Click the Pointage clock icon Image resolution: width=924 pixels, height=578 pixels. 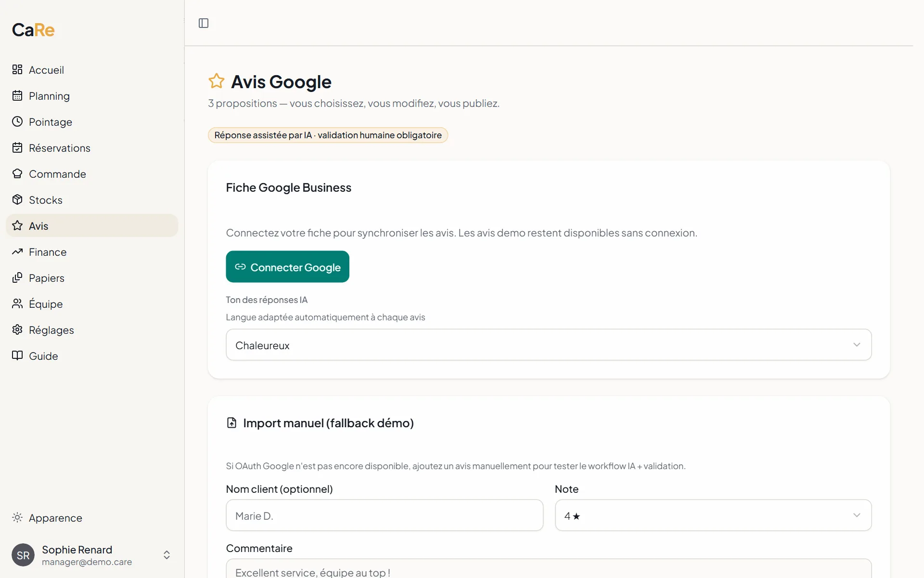tap(17, 121)
